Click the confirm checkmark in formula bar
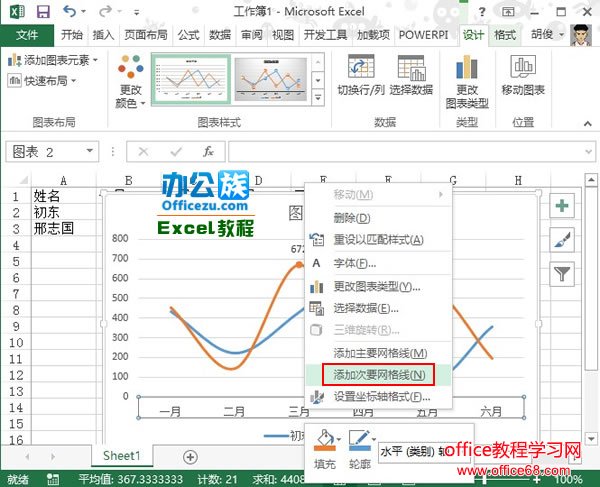600x487 pixels. click(x=176, y=152)
